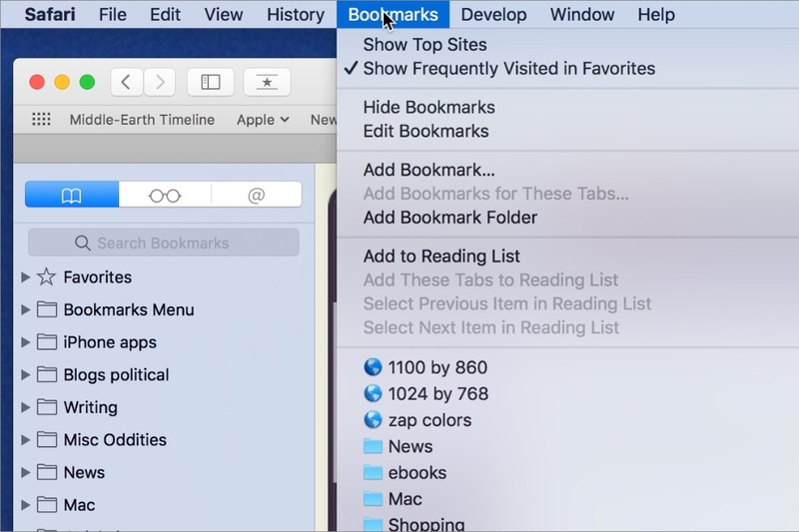Switch to the Shared Links @ tab

[257, 195]
